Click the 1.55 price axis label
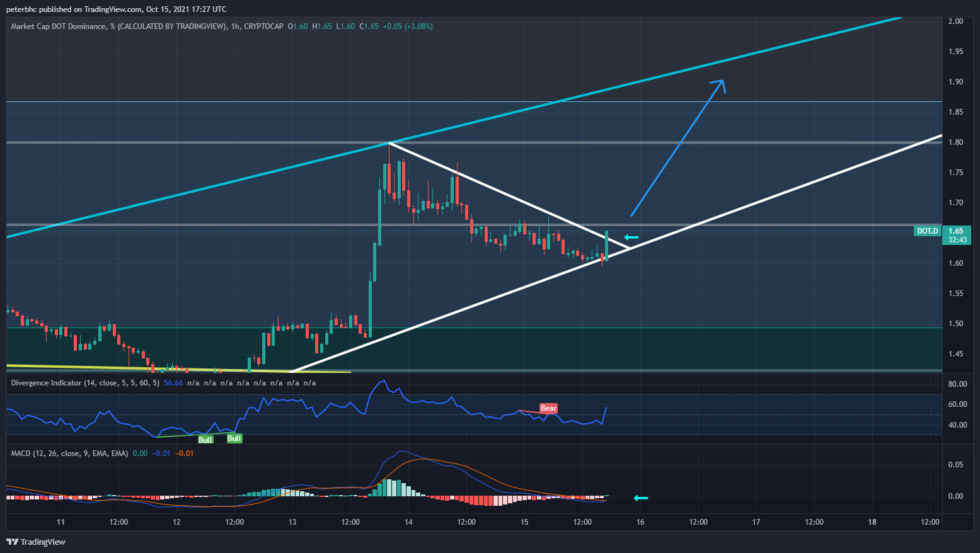The image size is (980, 553). tap(956, 294)
